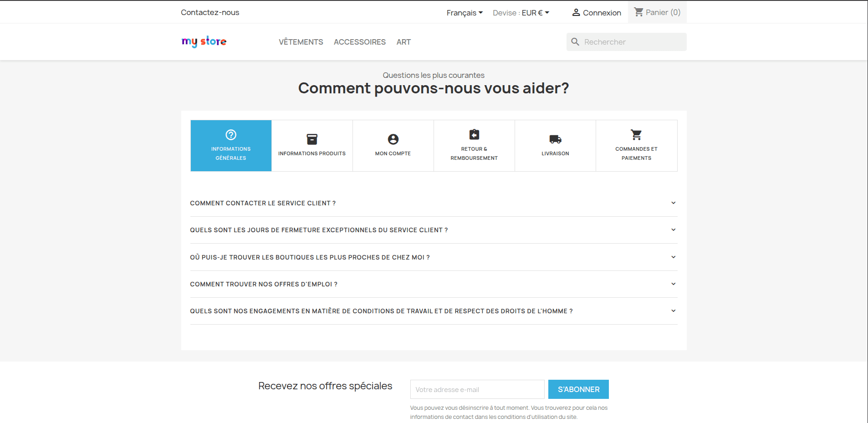This screenshot has width=868, height=423.
Task: Expand the question about exceptional closure days
Action: pos(434,230)
